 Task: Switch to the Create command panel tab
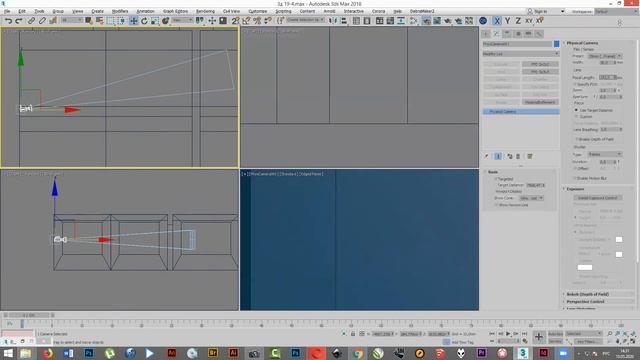(486, 34)
